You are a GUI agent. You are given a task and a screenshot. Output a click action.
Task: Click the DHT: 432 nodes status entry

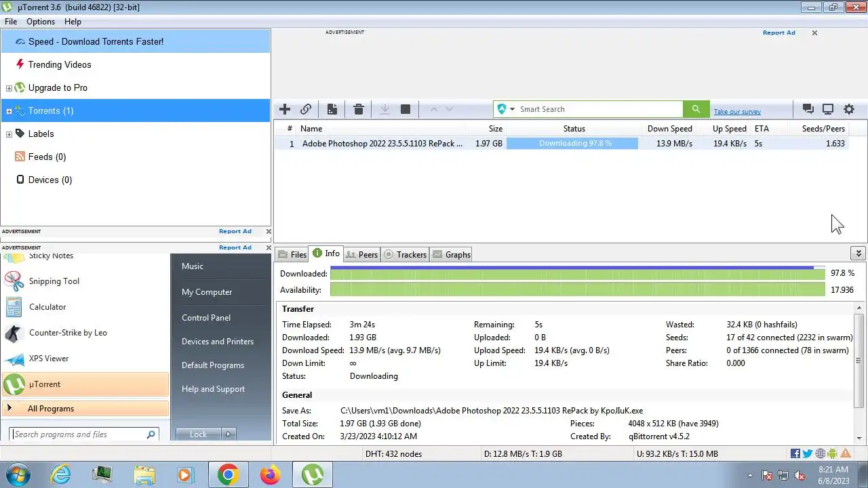pyautogui.click(x=393, y=454)
